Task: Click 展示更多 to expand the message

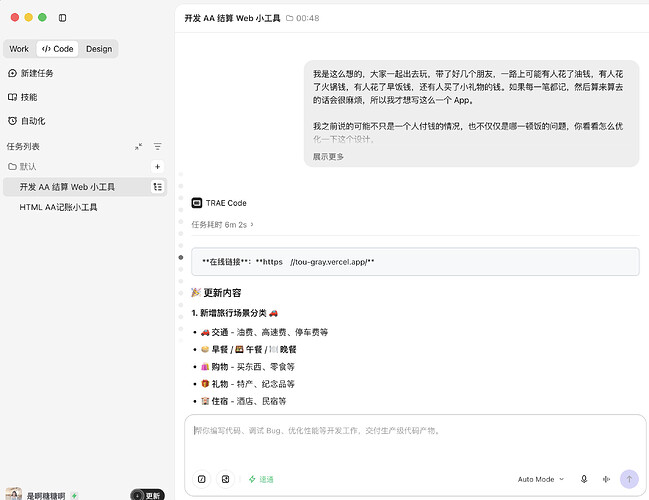Action: click(328, 156)
